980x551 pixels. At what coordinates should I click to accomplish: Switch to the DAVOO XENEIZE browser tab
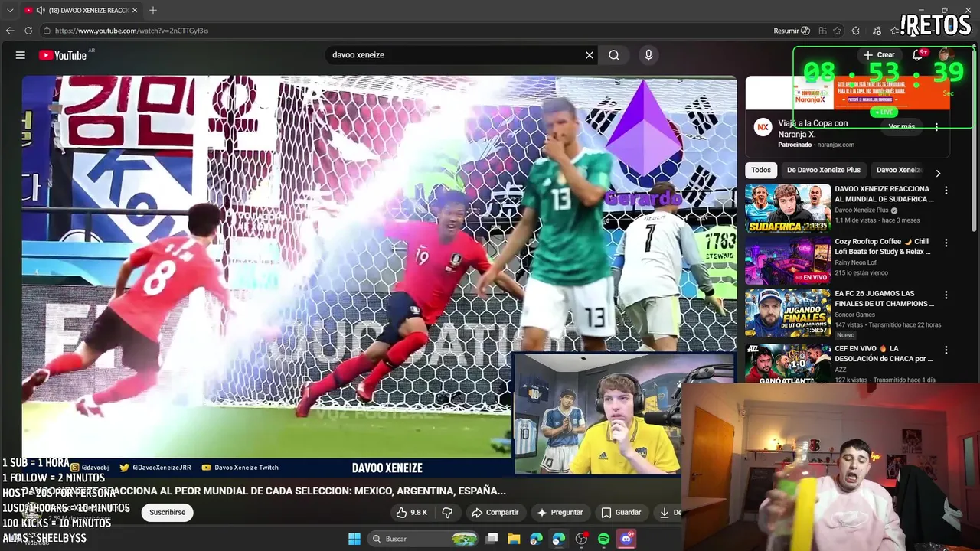[80, 10]
